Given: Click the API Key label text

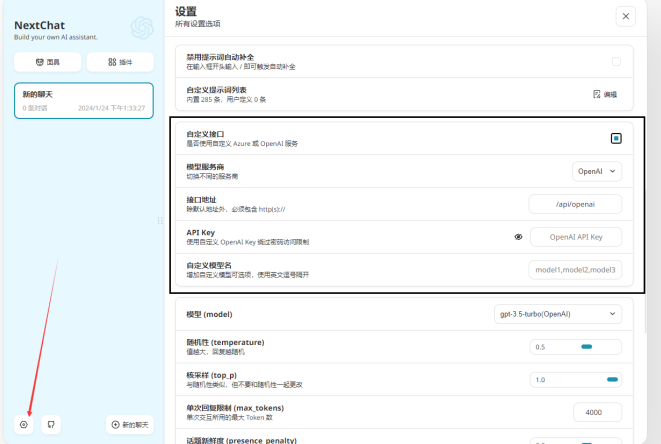Looking at the screenshot, I should click(x=201, y=232).
